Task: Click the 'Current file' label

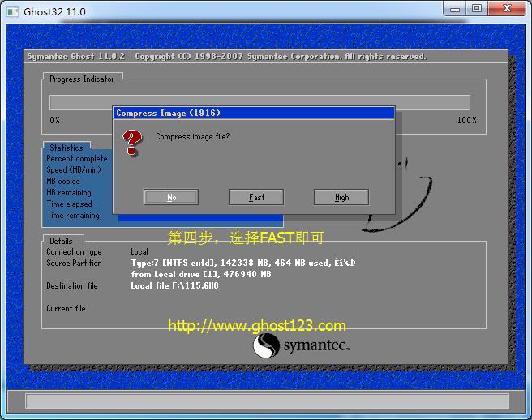Action: pyautogui.click(x=66, y=308)
